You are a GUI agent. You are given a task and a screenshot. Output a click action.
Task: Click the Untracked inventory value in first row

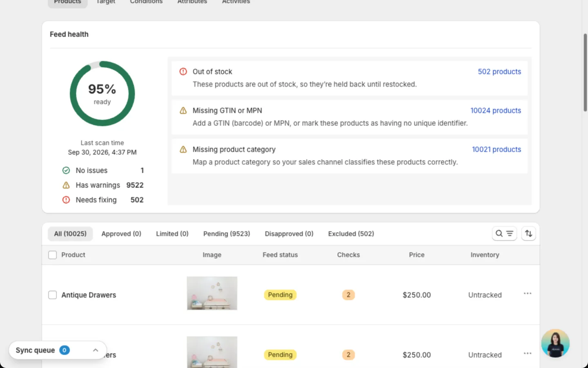(485, 295)
